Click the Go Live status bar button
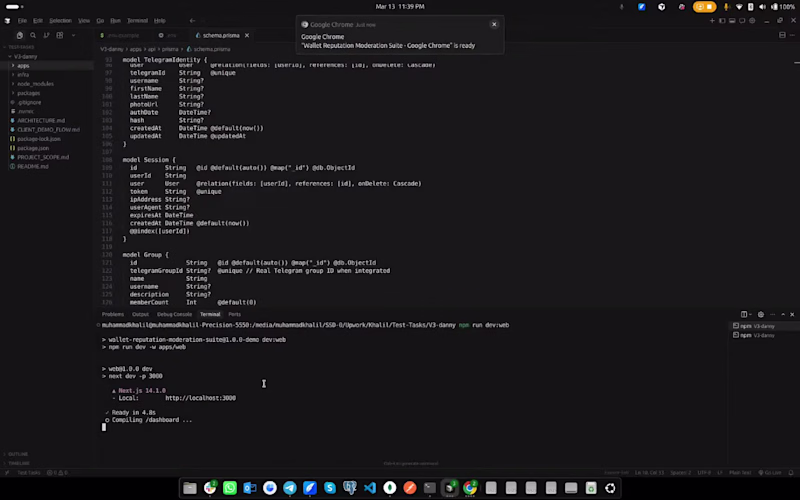This screenshot has width=800, height=500. click(x=770, y=472)
